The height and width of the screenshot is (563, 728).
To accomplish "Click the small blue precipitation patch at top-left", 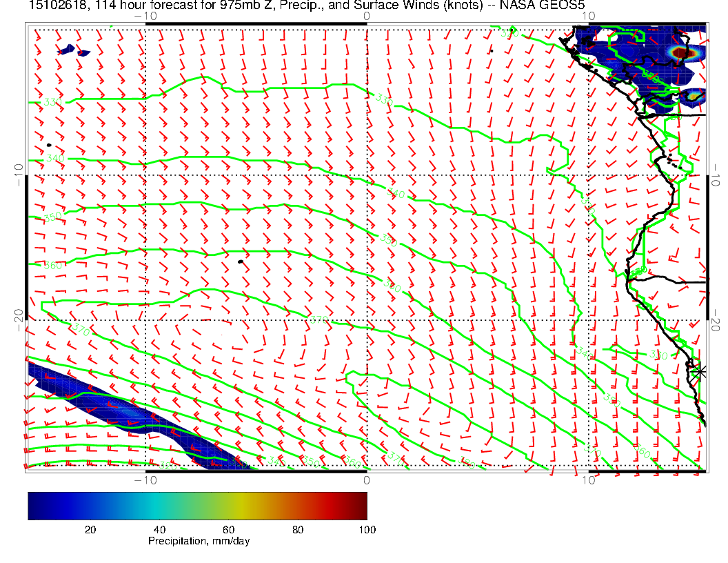I will point(68,50).
